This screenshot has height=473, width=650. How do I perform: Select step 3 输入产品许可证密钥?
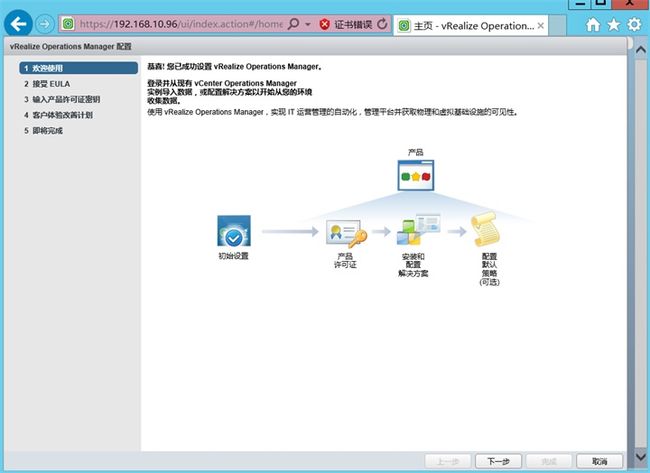(x=62, y=99)
